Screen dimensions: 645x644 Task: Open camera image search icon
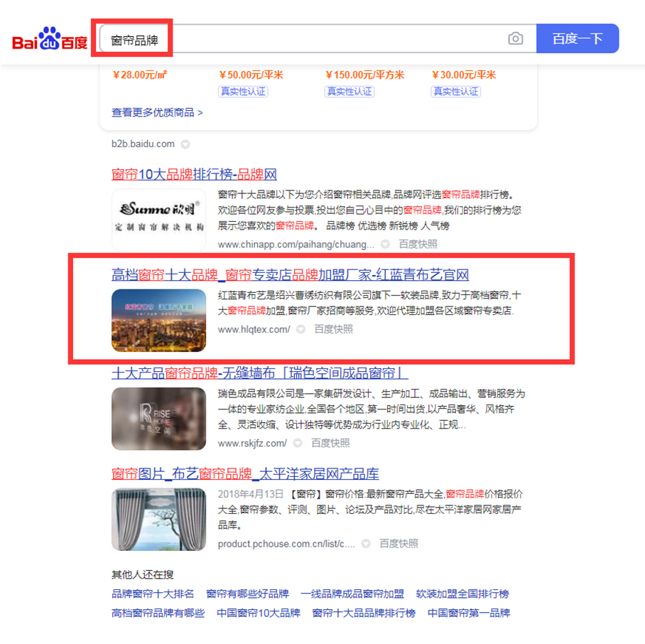click(x=516, y=38)
